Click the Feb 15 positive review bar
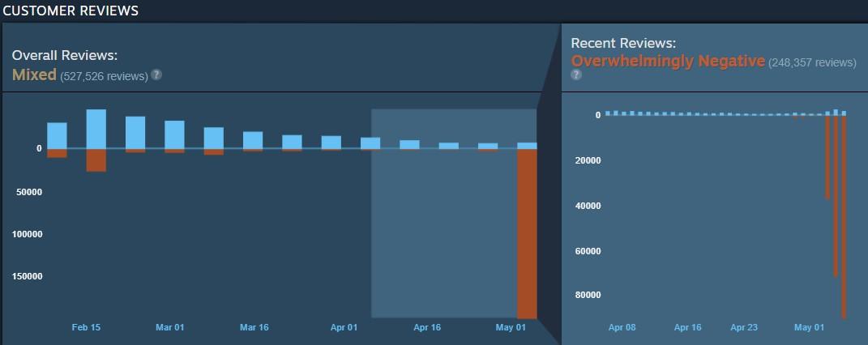 [x=96, y=129]
